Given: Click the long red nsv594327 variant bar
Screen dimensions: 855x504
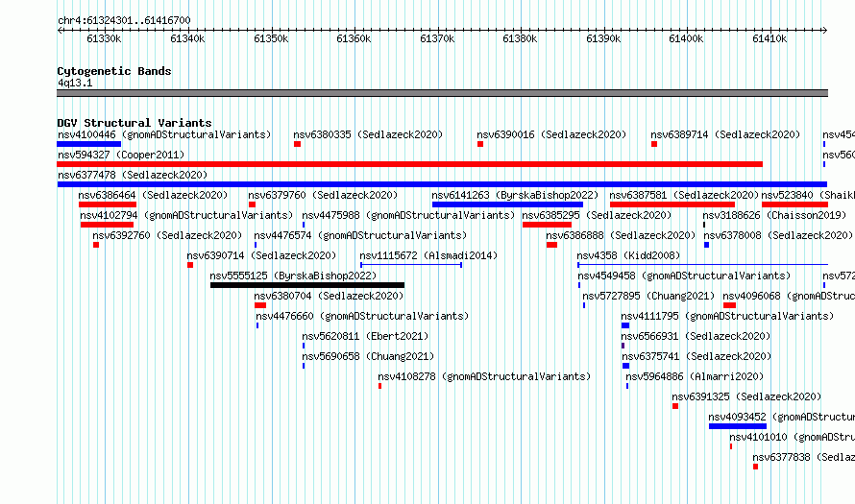Looking at the screenshot, I should coord(409,164).
